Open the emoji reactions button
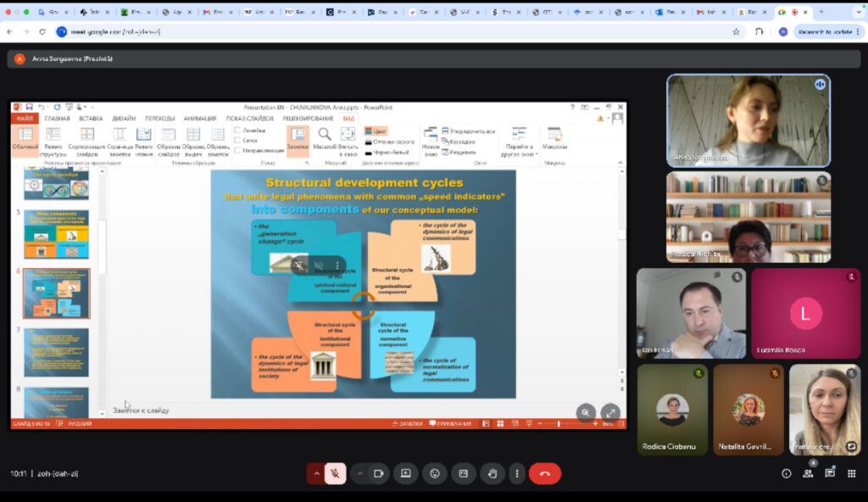Image resolution: width=868 pixels, height=502 pixels. click(435, 473)
